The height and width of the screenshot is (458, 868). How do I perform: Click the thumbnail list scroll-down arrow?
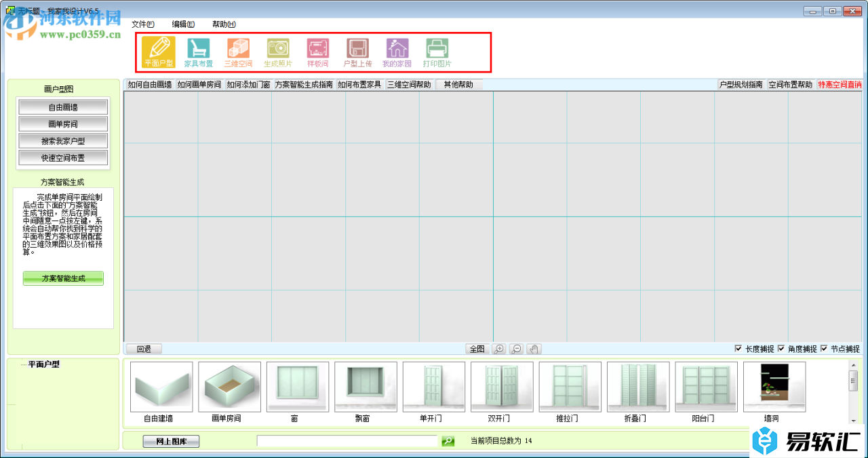point(854,420)
